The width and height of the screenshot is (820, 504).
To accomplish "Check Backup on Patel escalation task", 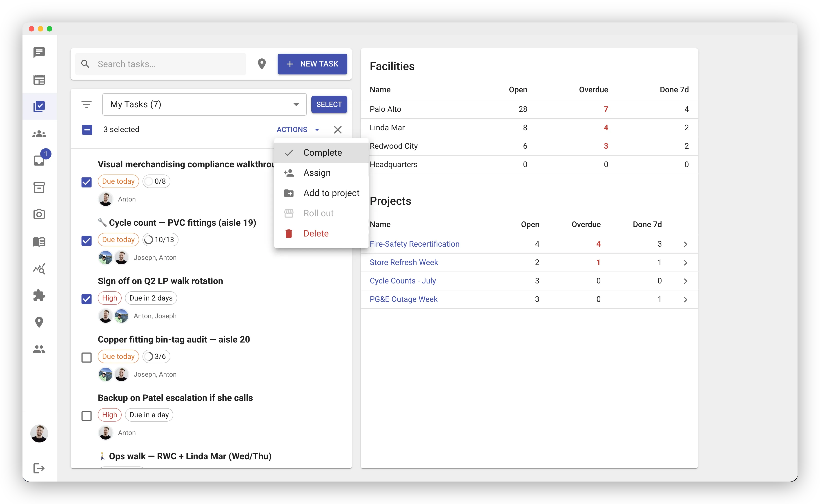I will [86, 416].
